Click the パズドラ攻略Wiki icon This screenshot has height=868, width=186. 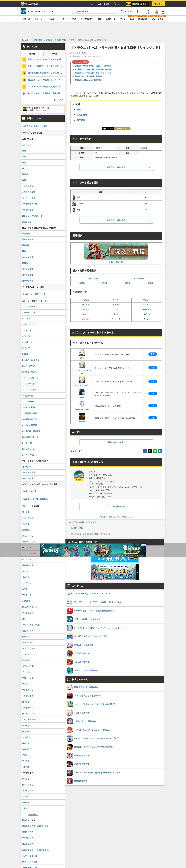point(70,653)
